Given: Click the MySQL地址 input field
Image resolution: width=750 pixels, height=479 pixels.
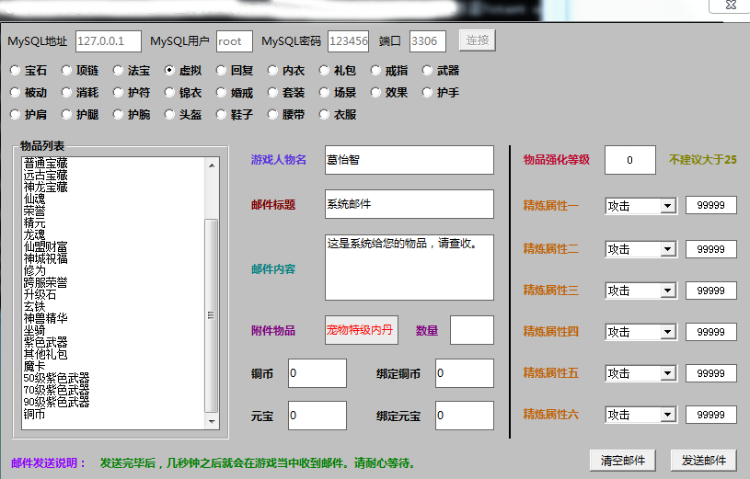Looking at the screenshot, I should (109, 41).
